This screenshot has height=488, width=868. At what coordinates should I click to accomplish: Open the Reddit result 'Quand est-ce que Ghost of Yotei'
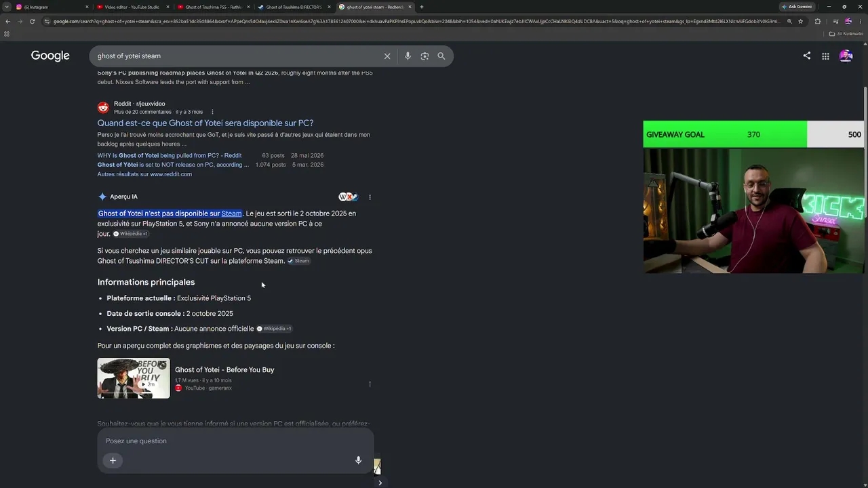point(205,123)
